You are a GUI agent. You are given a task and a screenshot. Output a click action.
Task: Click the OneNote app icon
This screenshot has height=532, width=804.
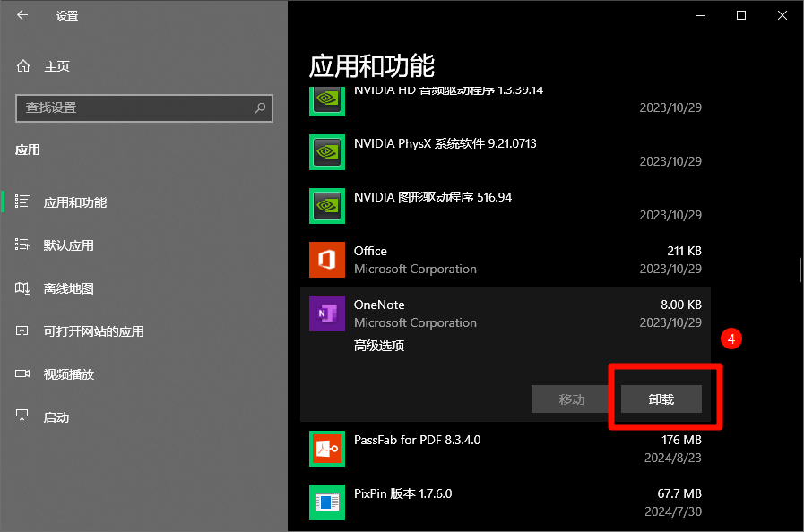click(327, 313)
